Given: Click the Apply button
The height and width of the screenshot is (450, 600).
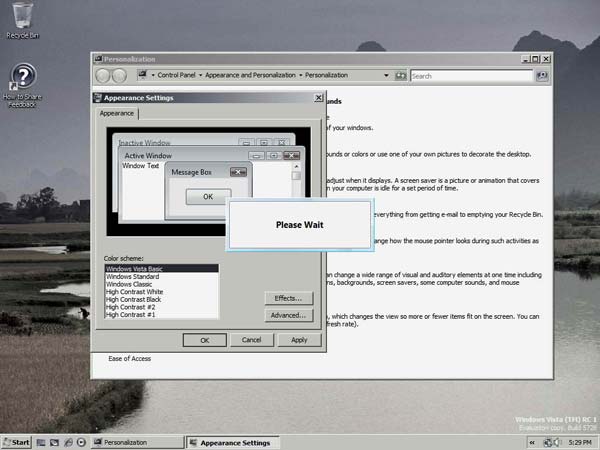Looking at the screenshot, I should (x=298, y=340).
